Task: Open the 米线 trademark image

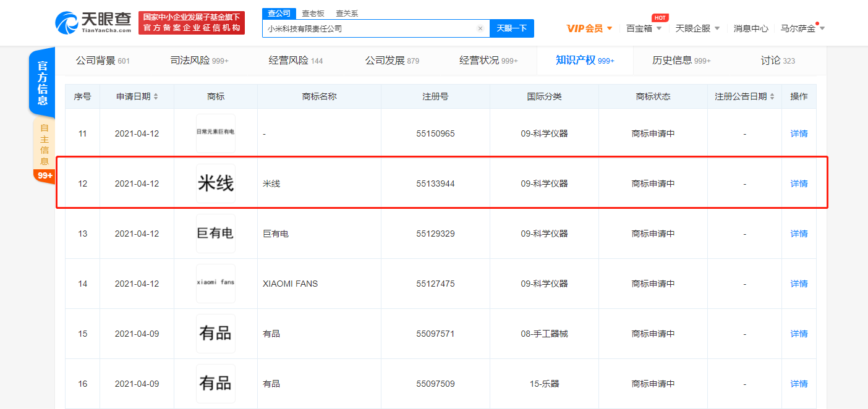Action: (216, 183)
